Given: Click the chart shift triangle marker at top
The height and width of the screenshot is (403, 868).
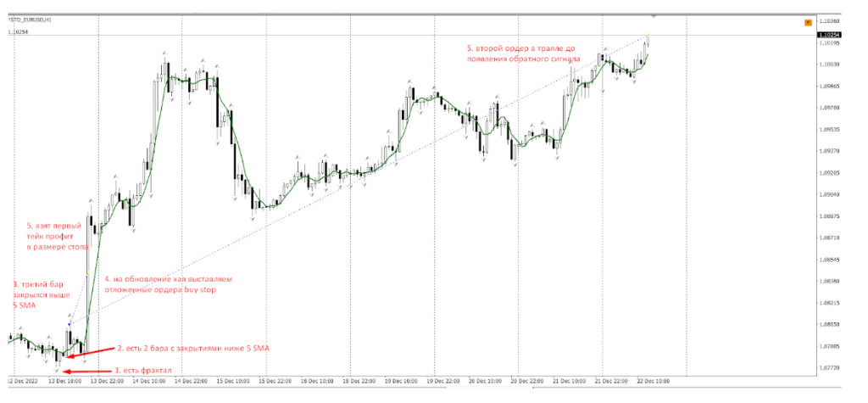Looking at the screenshot, I should point(653,16).
